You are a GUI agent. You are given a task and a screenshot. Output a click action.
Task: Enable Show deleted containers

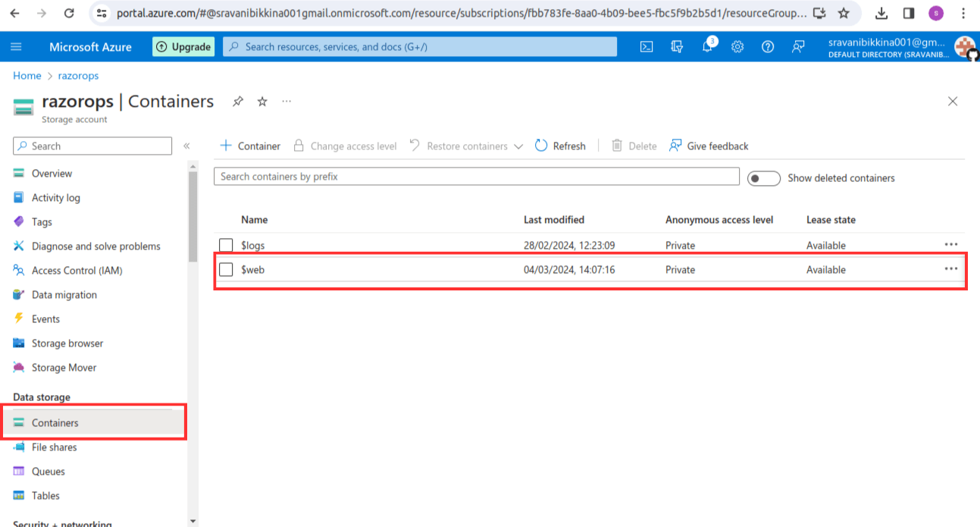coord(763,177)
